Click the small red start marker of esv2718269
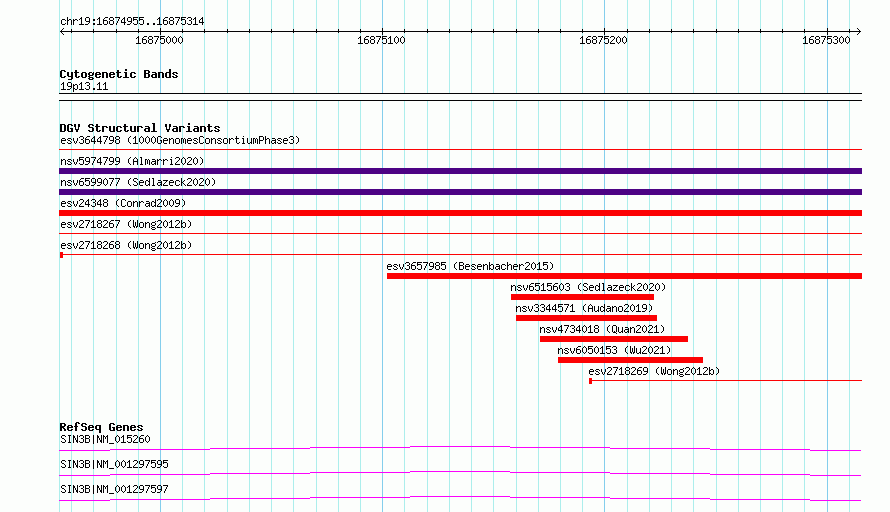 (x=590, y=381)
